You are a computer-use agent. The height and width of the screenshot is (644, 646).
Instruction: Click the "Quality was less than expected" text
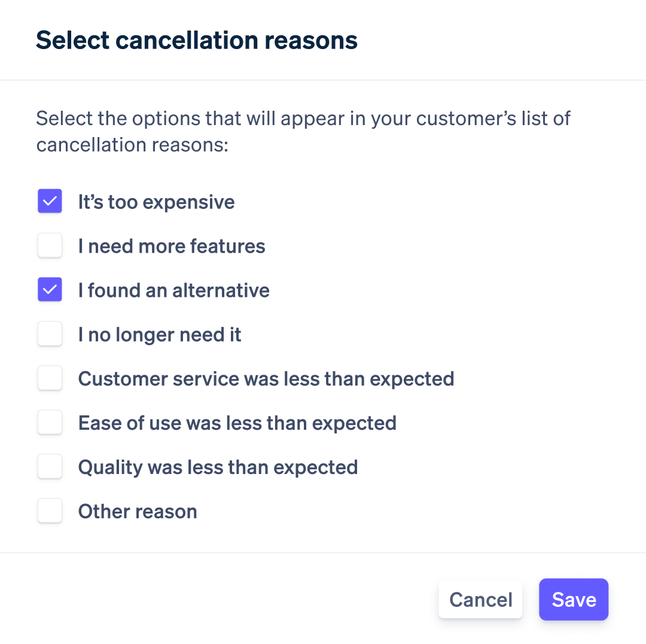click(x=218, y=468)
